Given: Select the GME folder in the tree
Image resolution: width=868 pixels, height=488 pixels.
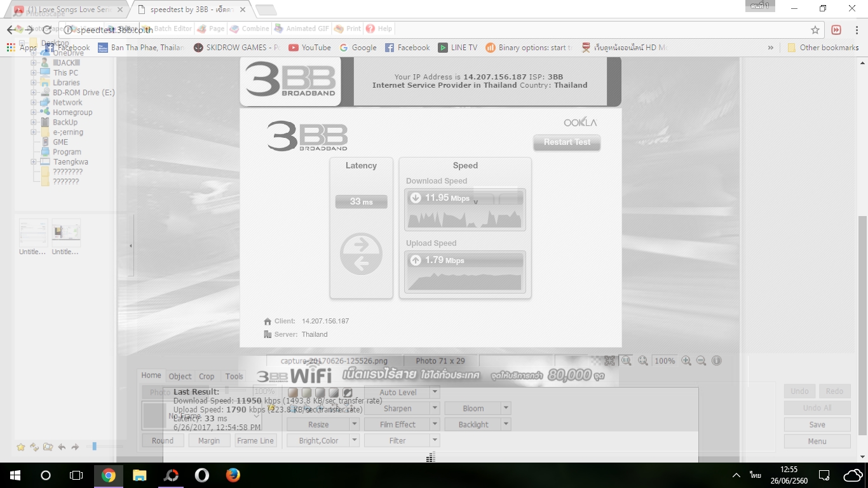Looking at the screenshot, I should coord(60,142).
